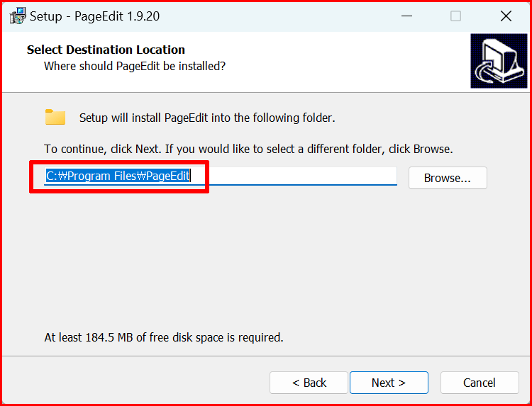Viewport: 532px width, 406px height.
Task: Open the Browse folder dialog
Action: point(448,178)
